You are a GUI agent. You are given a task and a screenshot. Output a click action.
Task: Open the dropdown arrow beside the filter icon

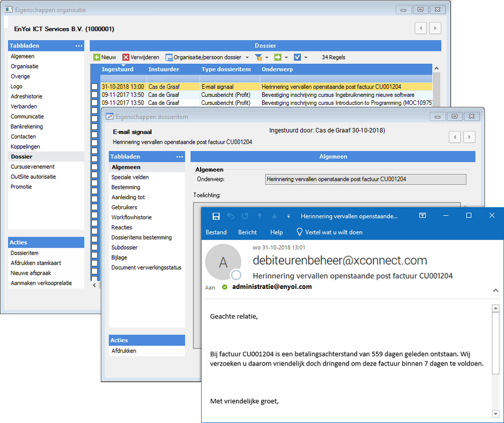266,57
